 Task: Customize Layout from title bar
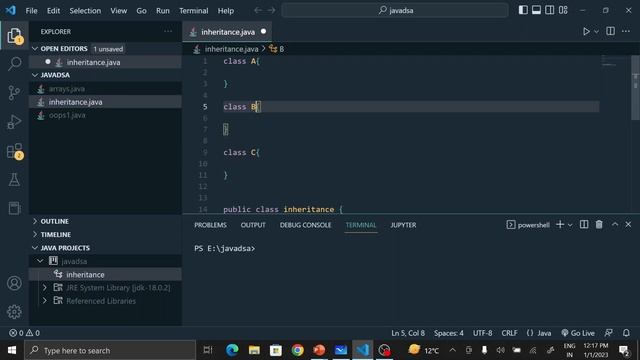click(x=563, y=10)
